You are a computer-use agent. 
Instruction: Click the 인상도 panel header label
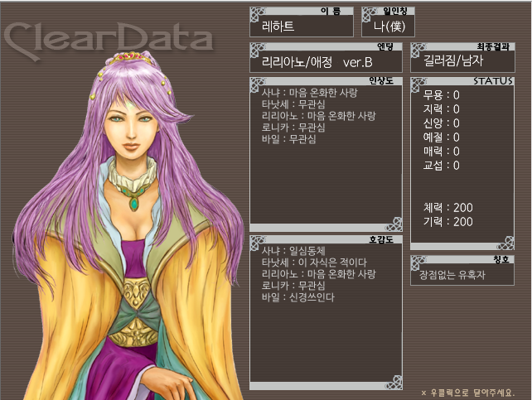381,80
